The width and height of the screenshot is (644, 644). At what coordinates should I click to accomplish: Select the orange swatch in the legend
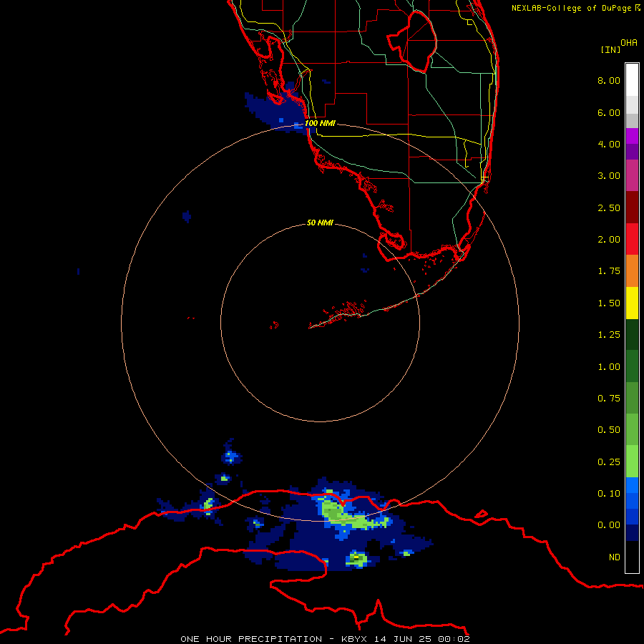[x=632, y=271]
